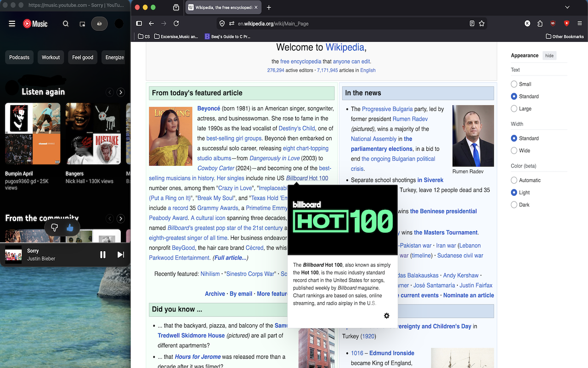Click the Wikipedia address bar
This screenshot has width=588, height=368.
coord(351,23)
